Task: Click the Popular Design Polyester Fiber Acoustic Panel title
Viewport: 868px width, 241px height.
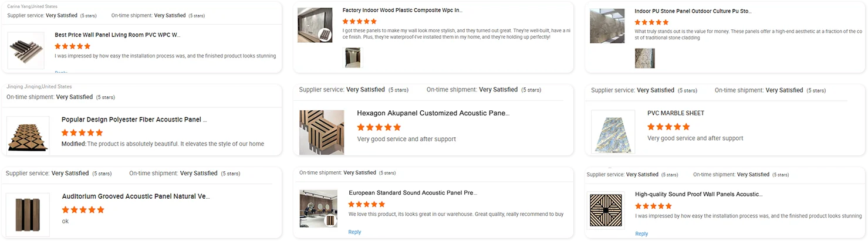Action: (x=134, y=120)
